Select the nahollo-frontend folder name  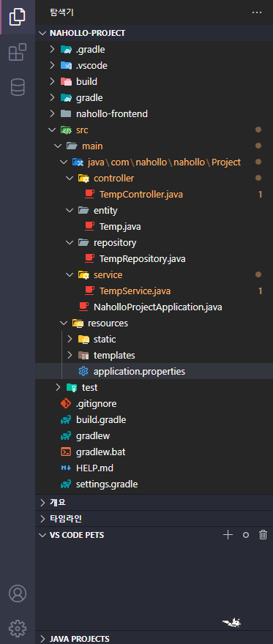click(x=112, y=113)
